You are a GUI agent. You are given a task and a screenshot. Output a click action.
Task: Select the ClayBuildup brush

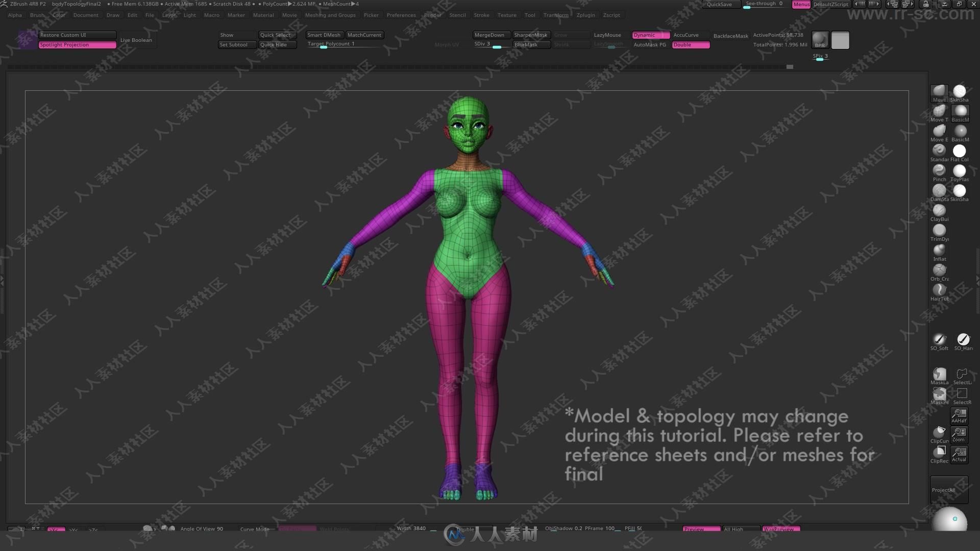(939, 212)
